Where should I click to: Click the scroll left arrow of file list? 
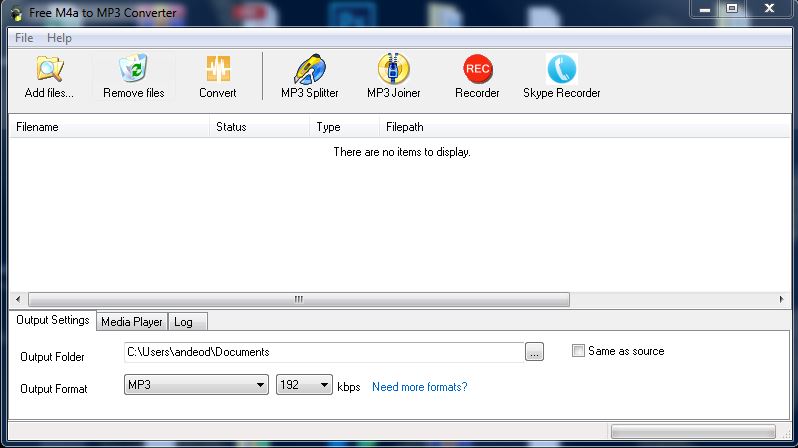click(x=18, y=299)
